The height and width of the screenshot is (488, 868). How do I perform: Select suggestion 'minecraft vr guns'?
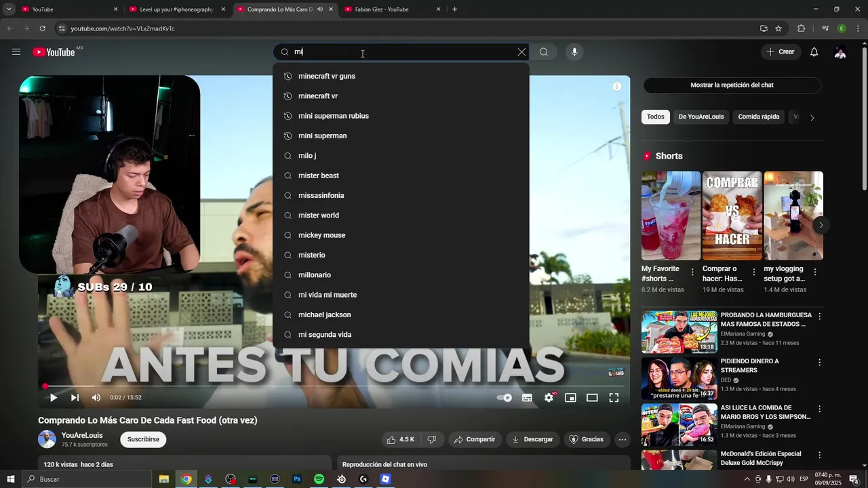[401, 76]
